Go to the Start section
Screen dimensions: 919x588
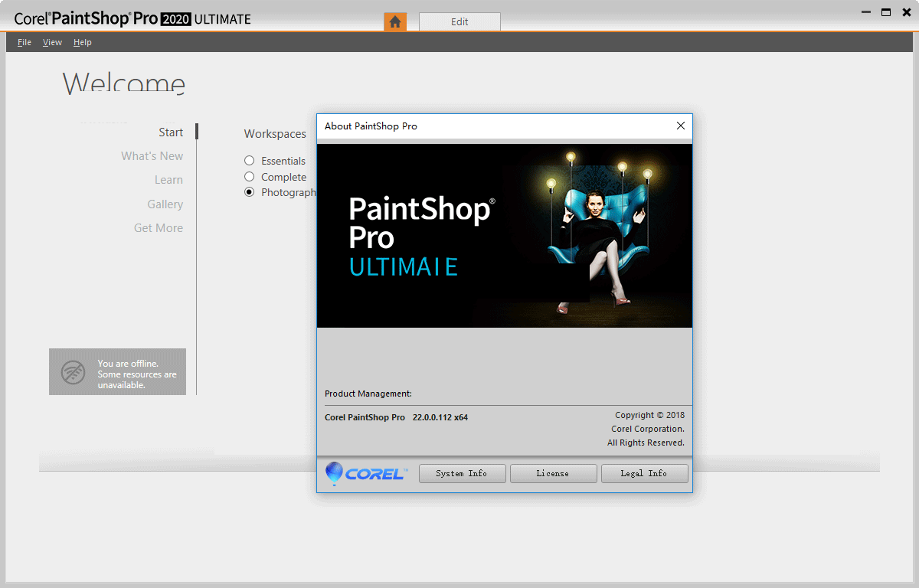pyautogui.click(x=171, y=132)
